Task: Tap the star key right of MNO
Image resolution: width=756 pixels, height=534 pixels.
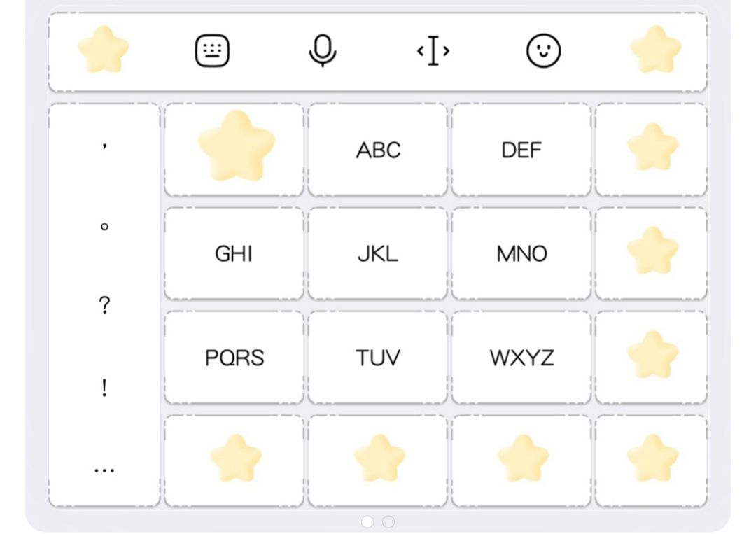Action: (x=652, y=252)
